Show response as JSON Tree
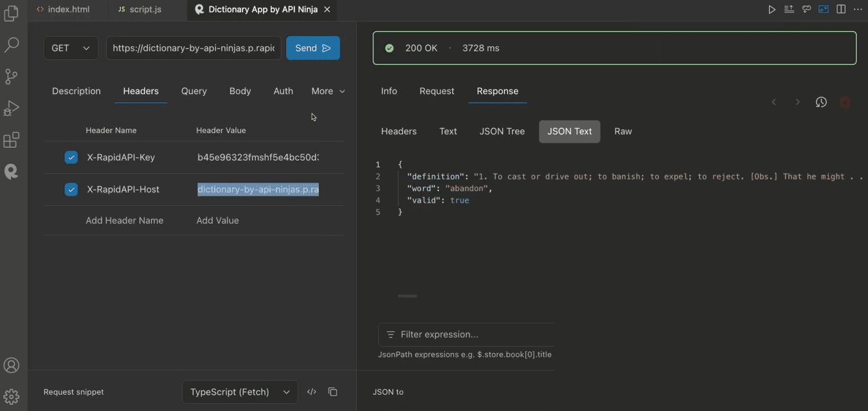Image resolution: width=868 pixels, height=411 pixels. tap(502, 131)
